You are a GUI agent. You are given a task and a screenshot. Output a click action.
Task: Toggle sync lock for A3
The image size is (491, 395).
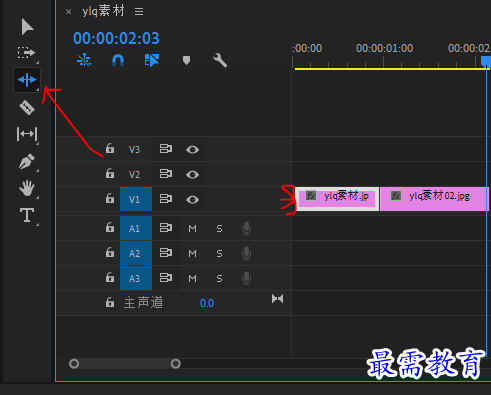point(166,278)
